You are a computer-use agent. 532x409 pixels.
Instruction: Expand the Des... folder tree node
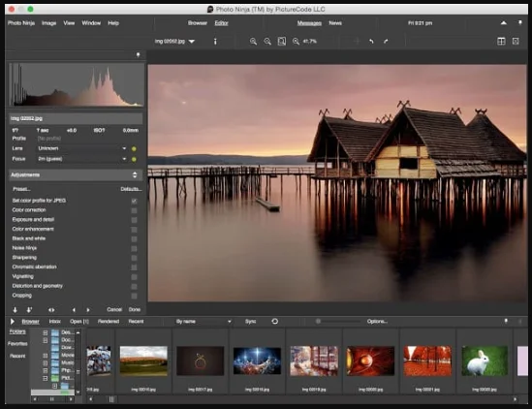(x=46, y=332)
